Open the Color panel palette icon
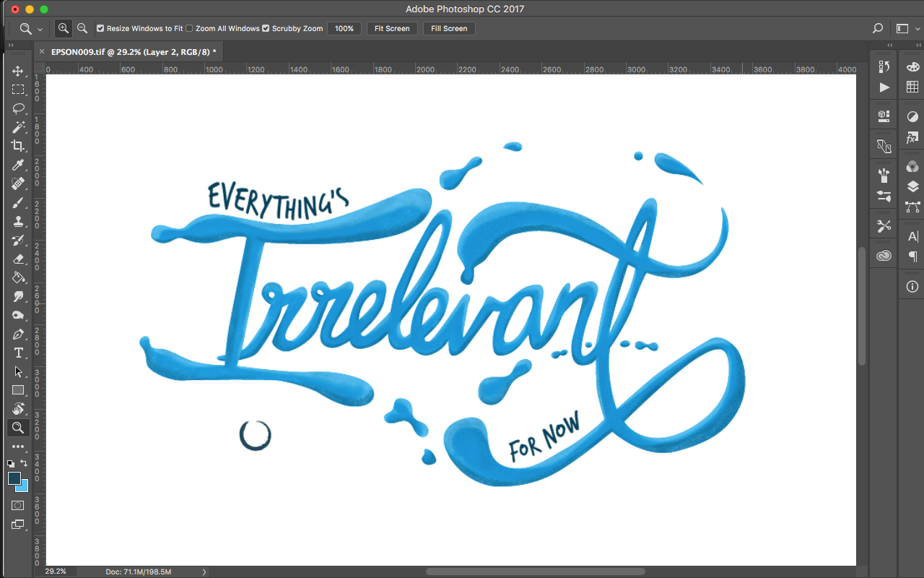 [912, 66]
